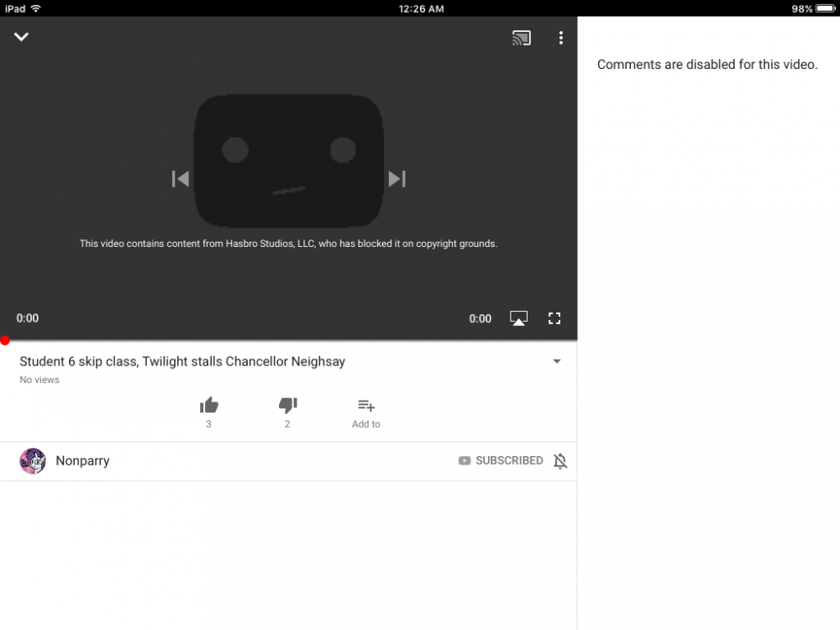Screen dimensions: 840x630
Task: Skip to the previous video
Action: (181, 179)
